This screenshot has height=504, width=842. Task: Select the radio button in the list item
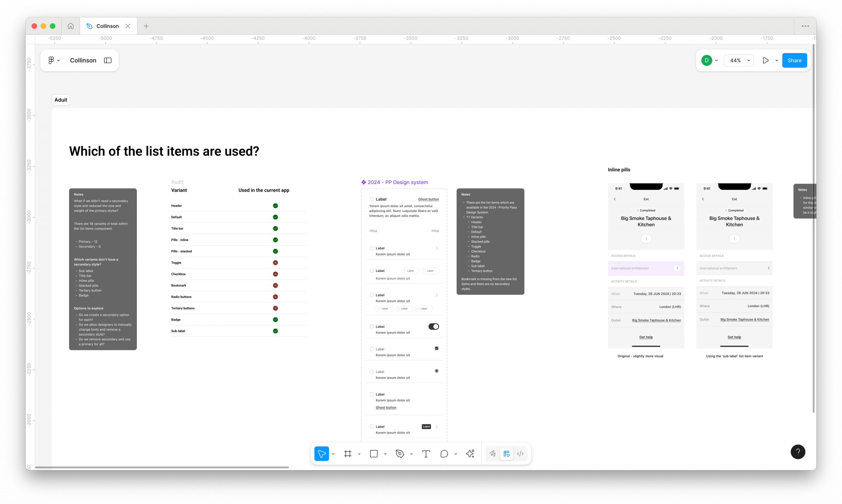click(x=436, y=371)
